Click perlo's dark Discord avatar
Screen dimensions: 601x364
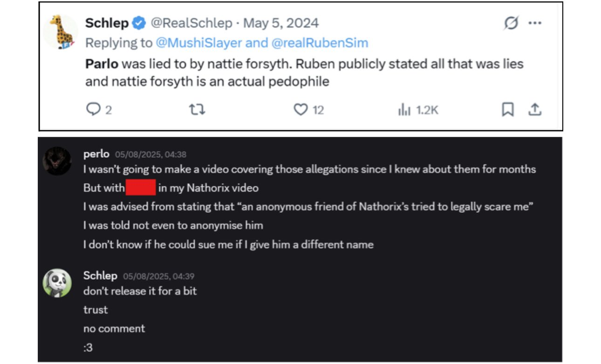pyautogui.click(x=57, y=162)
